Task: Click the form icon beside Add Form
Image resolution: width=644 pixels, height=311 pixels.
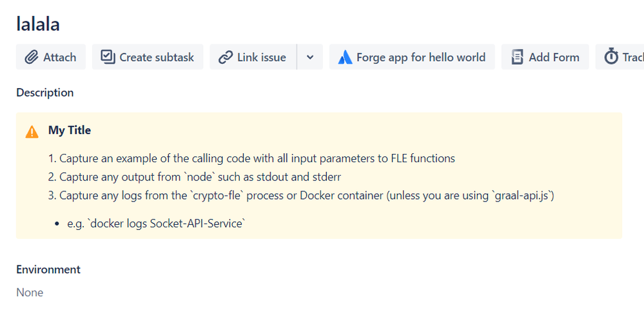Action: (517, 57)
